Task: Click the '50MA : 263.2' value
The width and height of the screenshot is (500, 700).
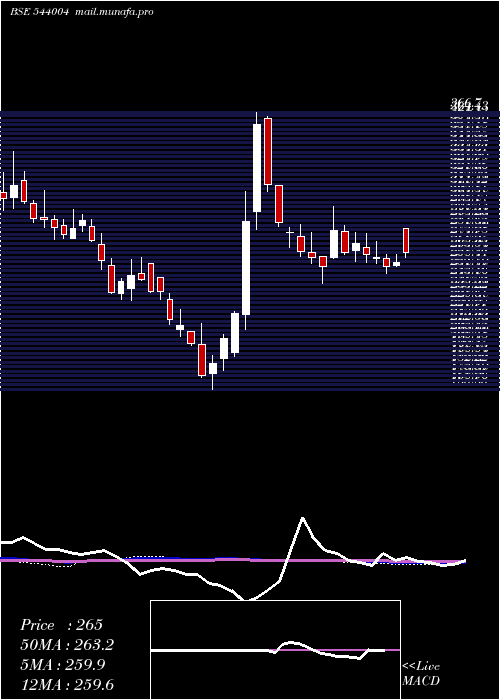Action: point(67,645)
